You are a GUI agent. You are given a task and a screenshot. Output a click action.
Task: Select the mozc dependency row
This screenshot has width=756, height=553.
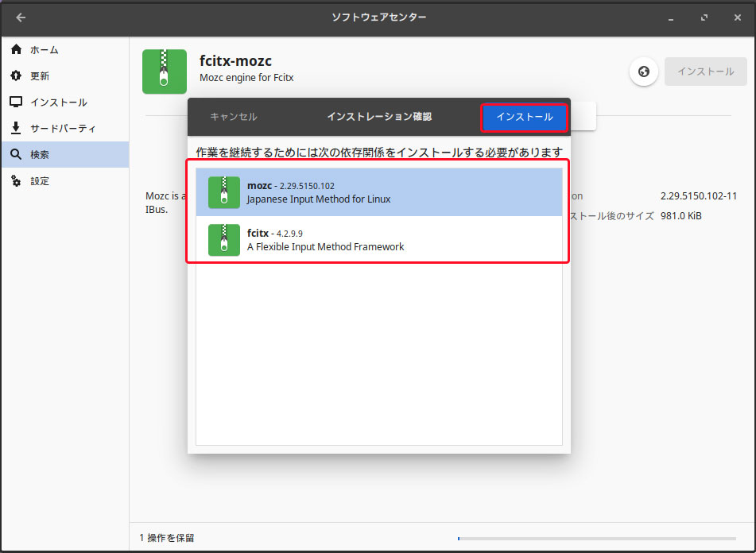[x=378, y=192]
